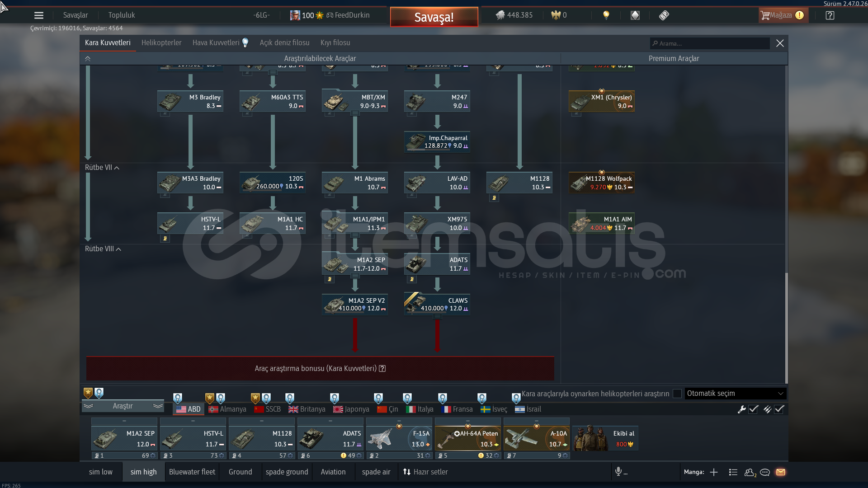868x488 pixels.
Task: Open the warbonds diamond icon
Action: tap(635, 15)
